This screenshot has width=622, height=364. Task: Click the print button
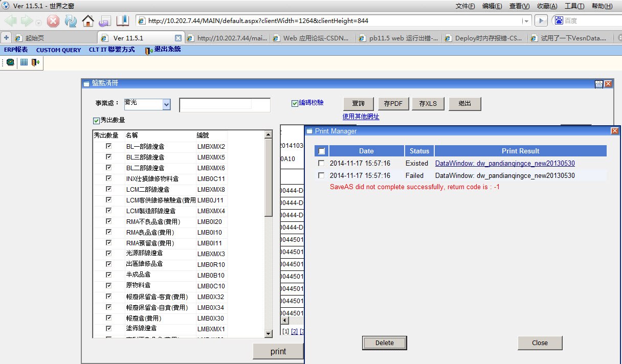tap(278, 352)
